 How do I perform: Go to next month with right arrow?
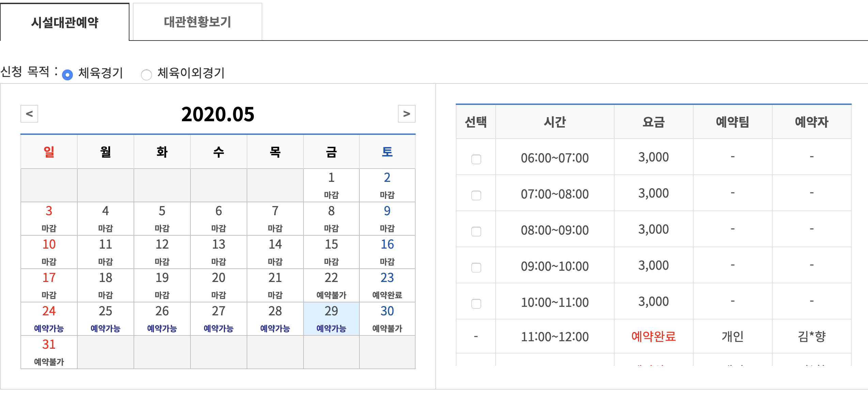[406, 114]
